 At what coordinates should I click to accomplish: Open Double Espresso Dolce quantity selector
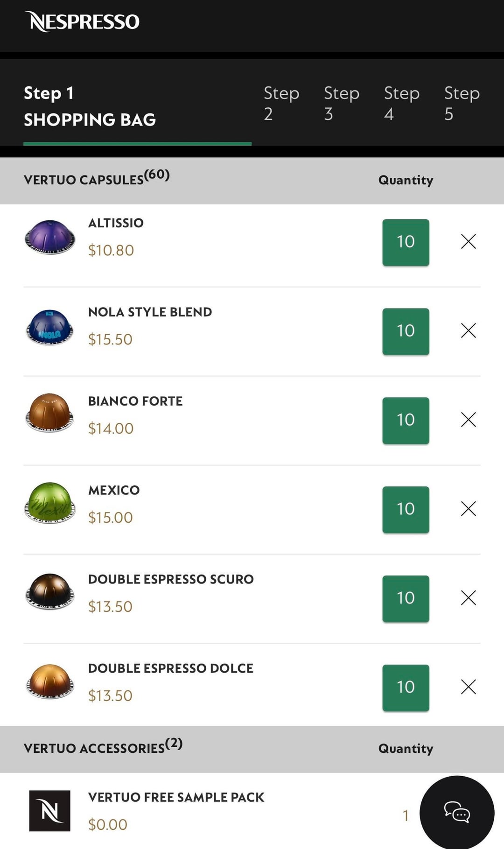pos(406,688)
